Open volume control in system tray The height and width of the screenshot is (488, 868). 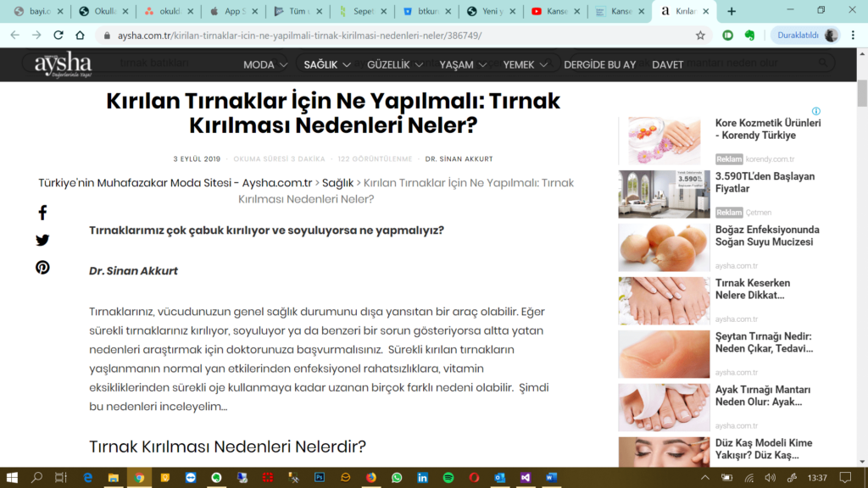pos(770,478)
